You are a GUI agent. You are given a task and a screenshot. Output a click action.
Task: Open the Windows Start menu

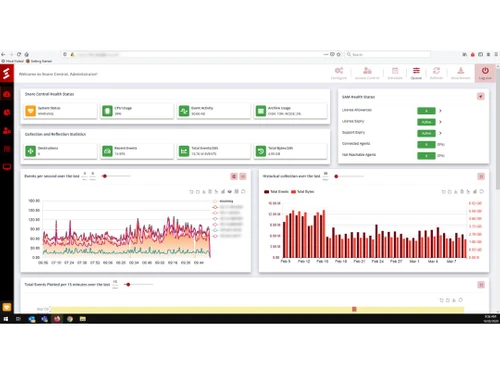click(5, 319)
